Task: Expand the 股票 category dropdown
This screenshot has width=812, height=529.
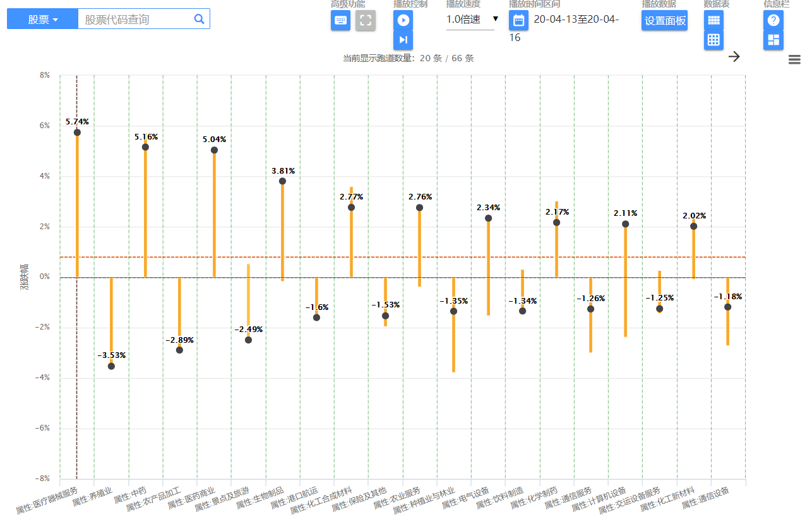Action: [x=42, y=20]
